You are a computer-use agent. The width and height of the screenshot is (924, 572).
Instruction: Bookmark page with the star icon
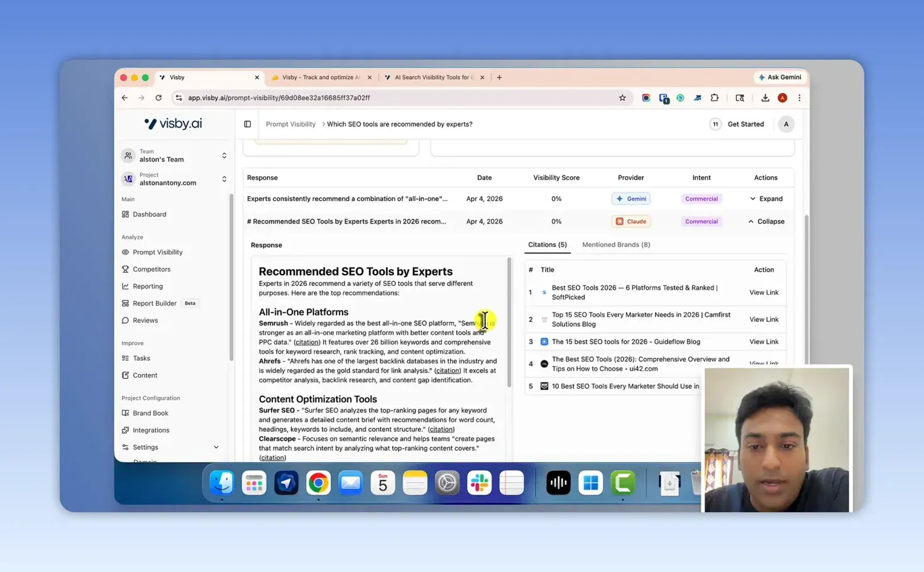622,98
